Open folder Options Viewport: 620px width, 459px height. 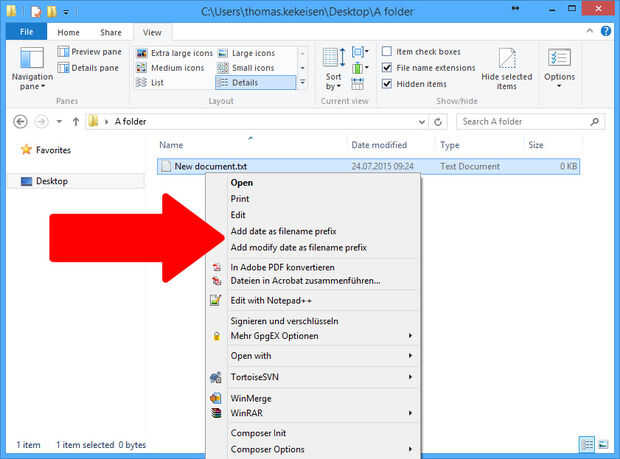tap(559, 68)
